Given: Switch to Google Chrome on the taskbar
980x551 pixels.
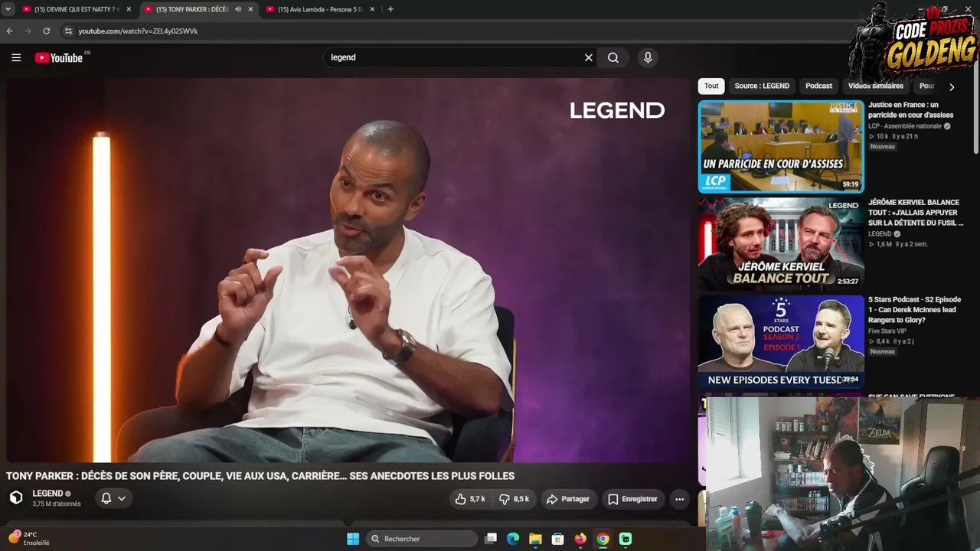Looking at the screenshot, I should pos(603,539).
